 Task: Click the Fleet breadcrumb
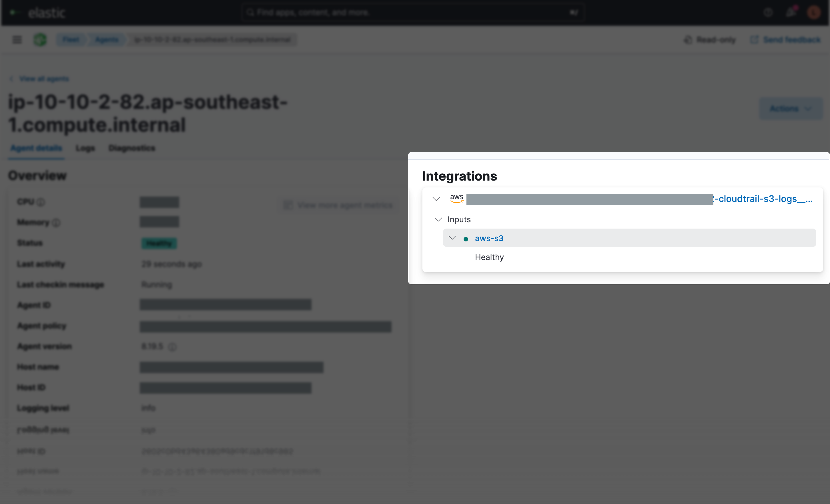(71, 40)
